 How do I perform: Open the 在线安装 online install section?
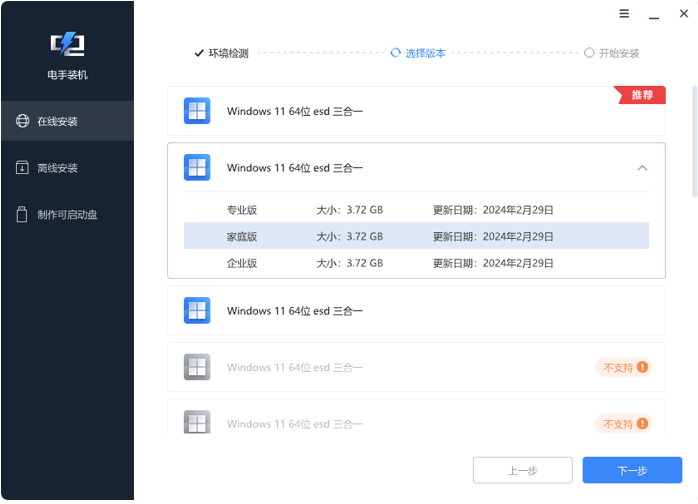pyautogui.click(x=67, y=121)
